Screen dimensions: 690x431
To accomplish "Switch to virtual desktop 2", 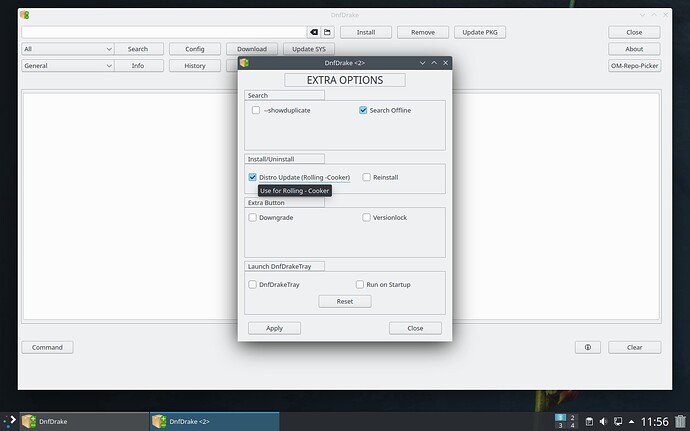I will pyautogui.click(x=572, y=417).
